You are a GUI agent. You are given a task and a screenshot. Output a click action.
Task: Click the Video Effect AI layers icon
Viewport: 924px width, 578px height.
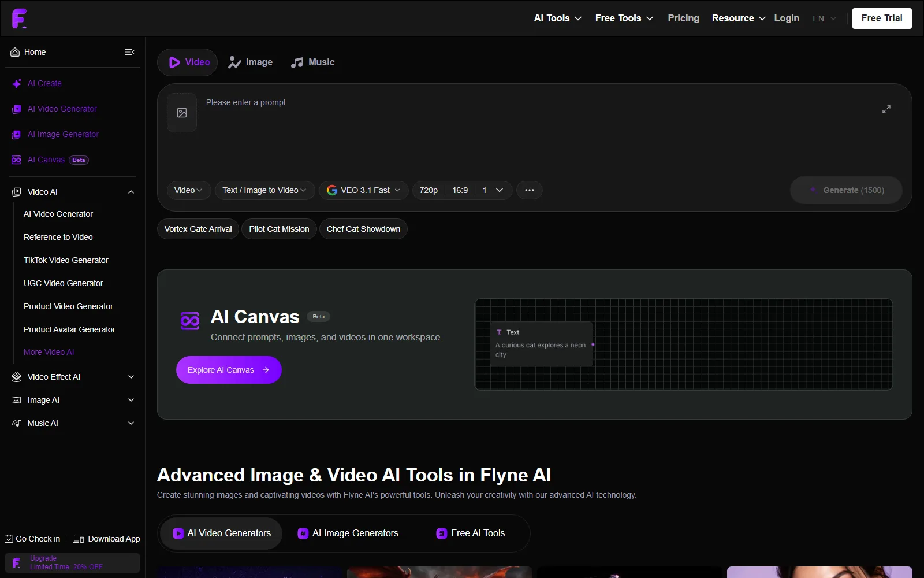click(17, 377)
